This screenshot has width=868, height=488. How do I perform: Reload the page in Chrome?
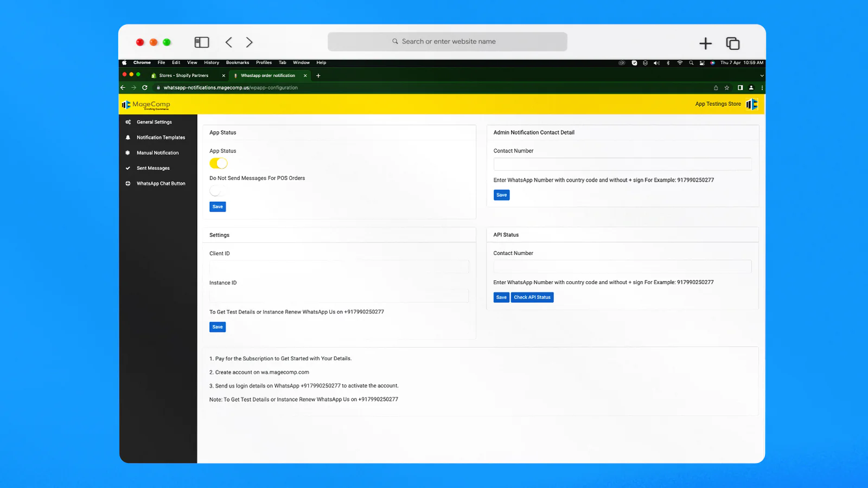(145, 87)
